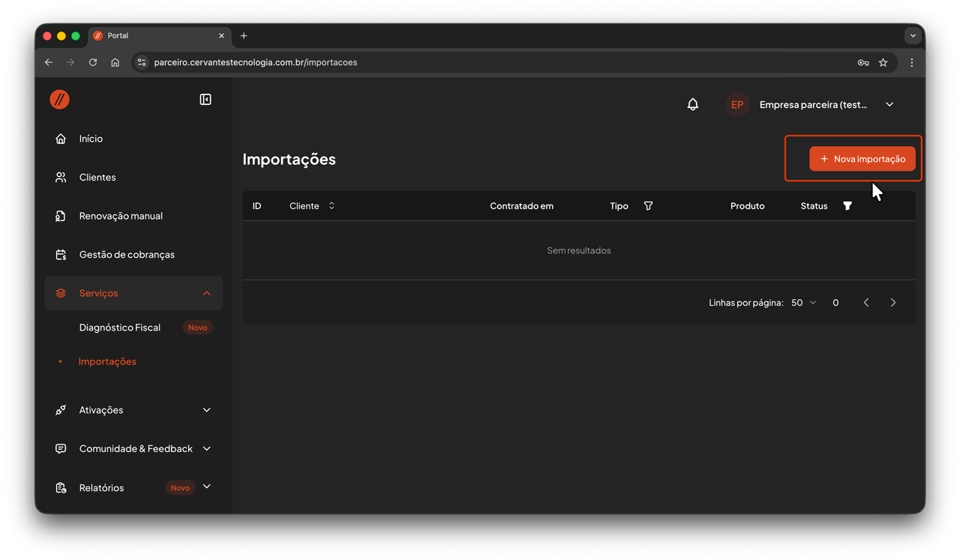
Task: Open the Status column filter icon
Action: coord(847,206)
